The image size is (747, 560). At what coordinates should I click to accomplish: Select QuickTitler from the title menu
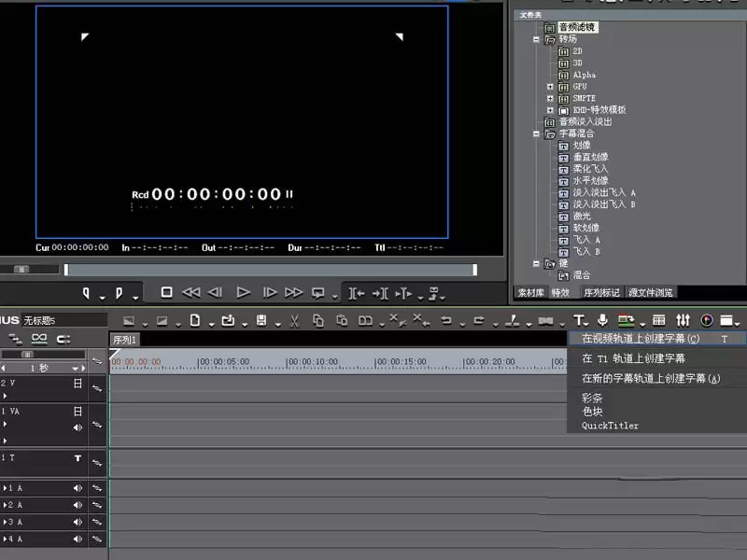pos(610,426)
